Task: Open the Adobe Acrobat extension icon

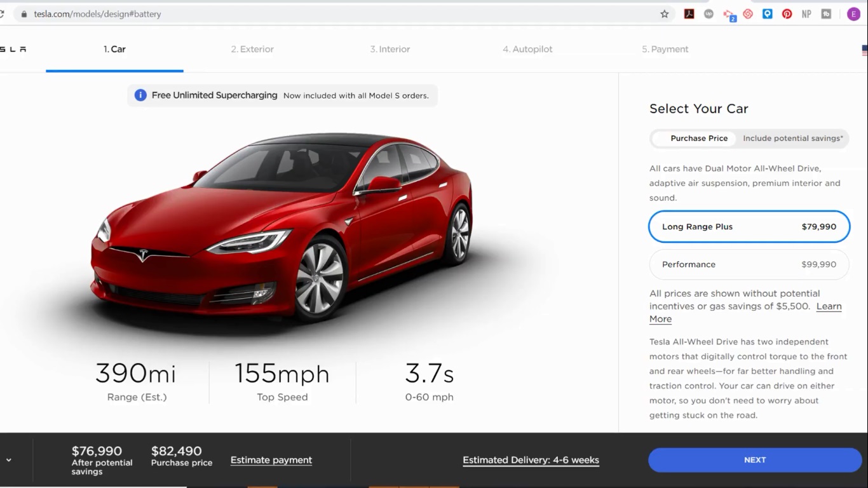Action: click(689, 14)
